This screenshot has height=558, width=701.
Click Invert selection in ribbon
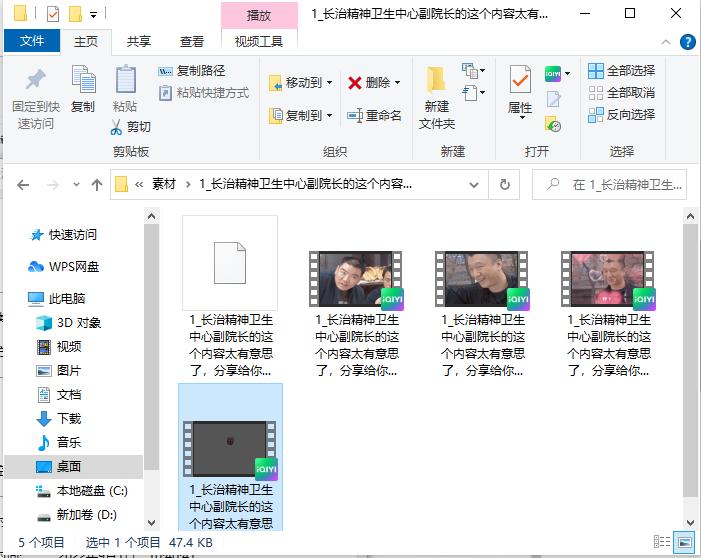621,115
